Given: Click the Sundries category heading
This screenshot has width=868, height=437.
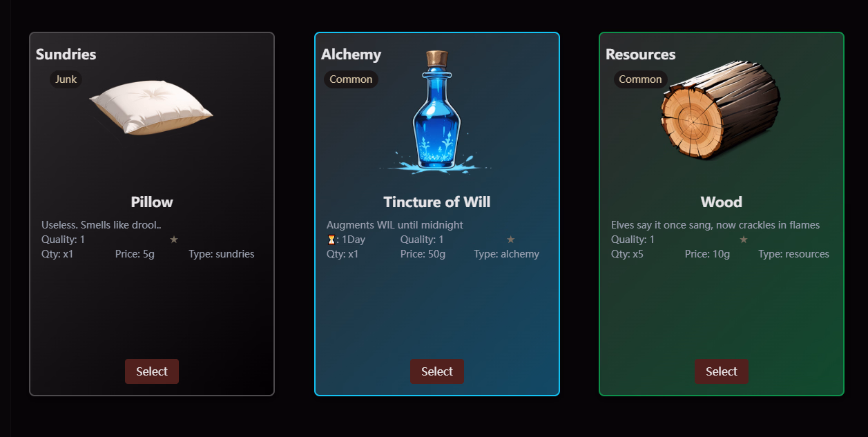Looking at the screenshot, I should (x=66, y=55).
